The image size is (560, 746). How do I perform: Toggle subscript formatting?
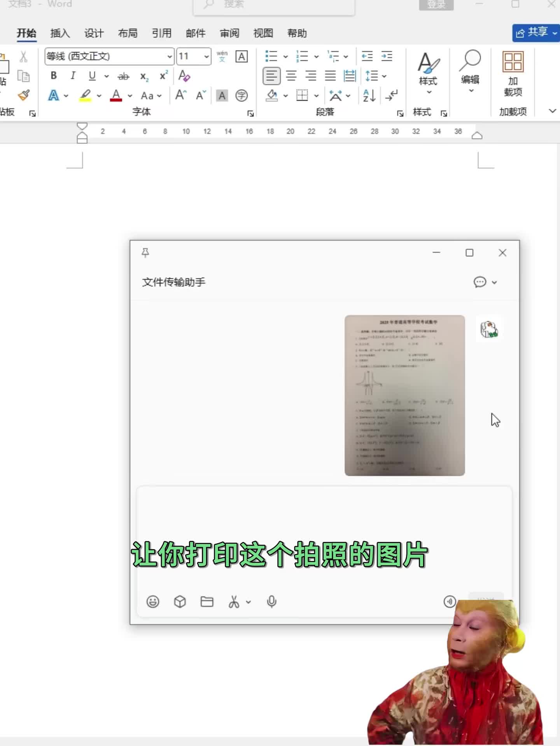144,76
